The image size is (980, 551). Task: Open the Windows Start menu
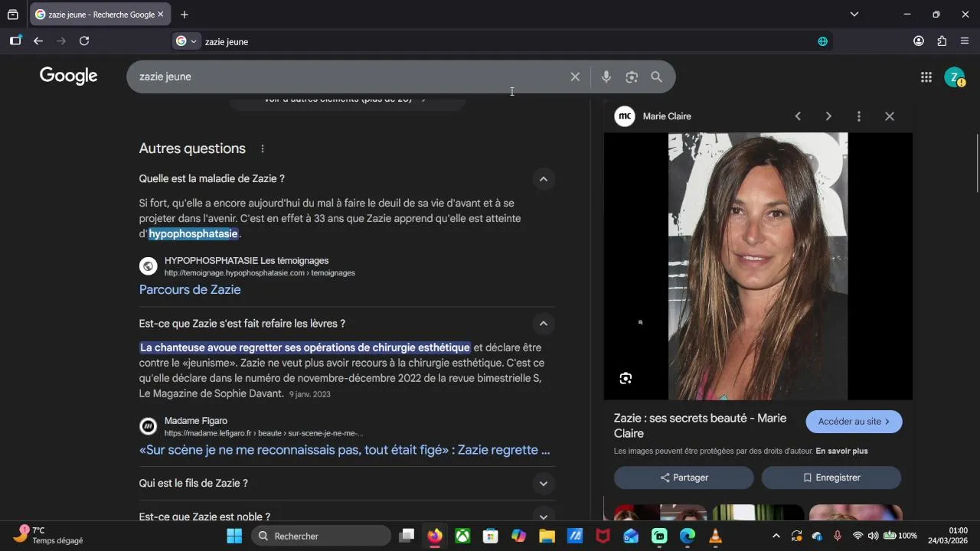[234, 536]
